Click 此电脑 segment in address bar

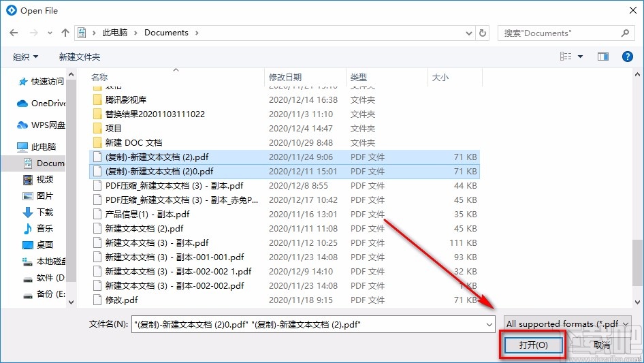coord(115,33)
